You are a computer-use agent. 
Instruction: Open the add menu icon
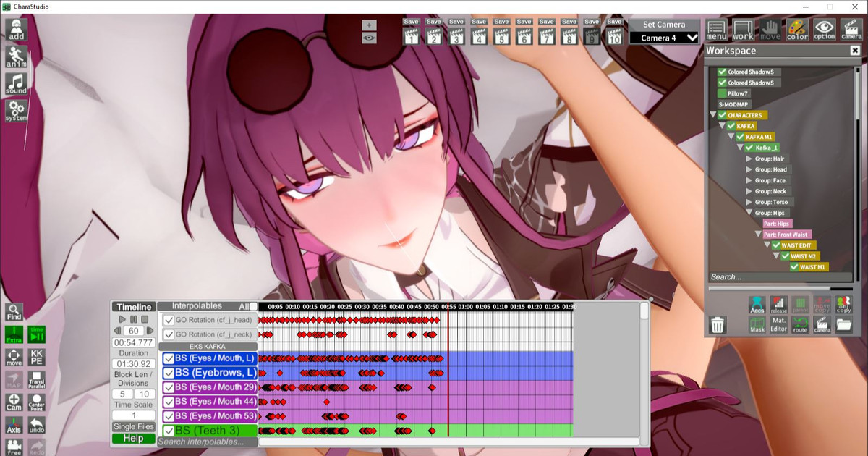click(x=16, y=30)
